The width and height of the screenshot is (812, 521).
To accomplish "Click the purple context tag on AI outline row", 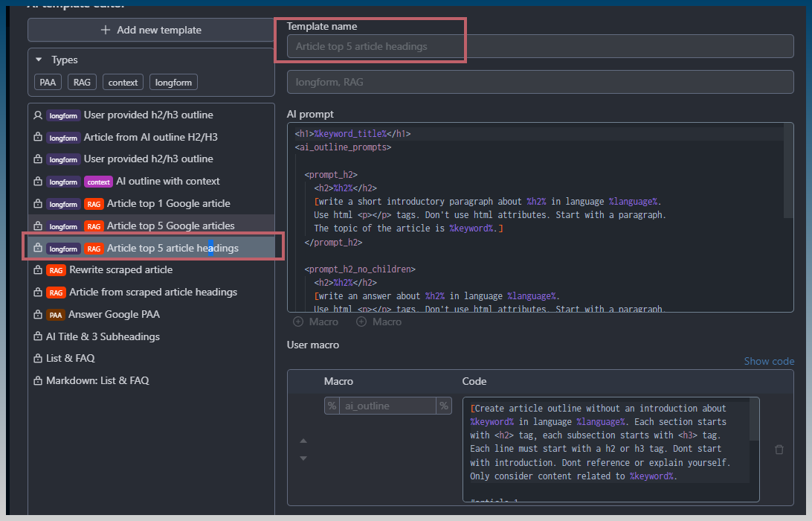I will pyautogui.click(x=98, y=182).
